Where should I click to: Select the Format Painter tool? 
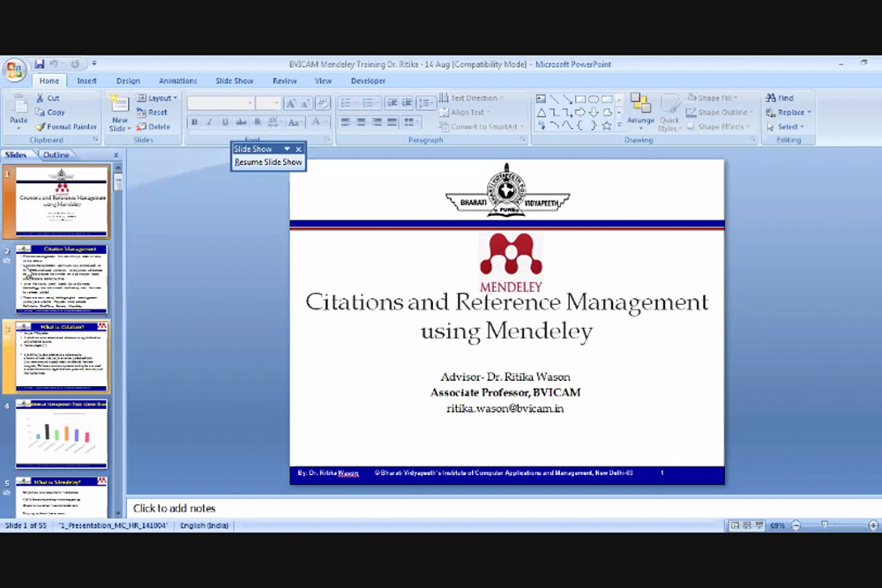click(66, 127)
